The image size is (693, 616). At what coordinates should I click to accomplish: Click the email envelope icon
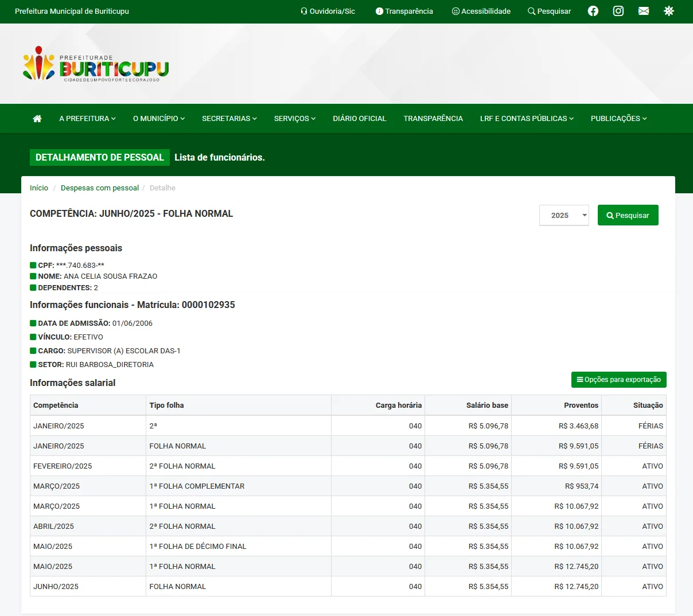pos(644,11)
